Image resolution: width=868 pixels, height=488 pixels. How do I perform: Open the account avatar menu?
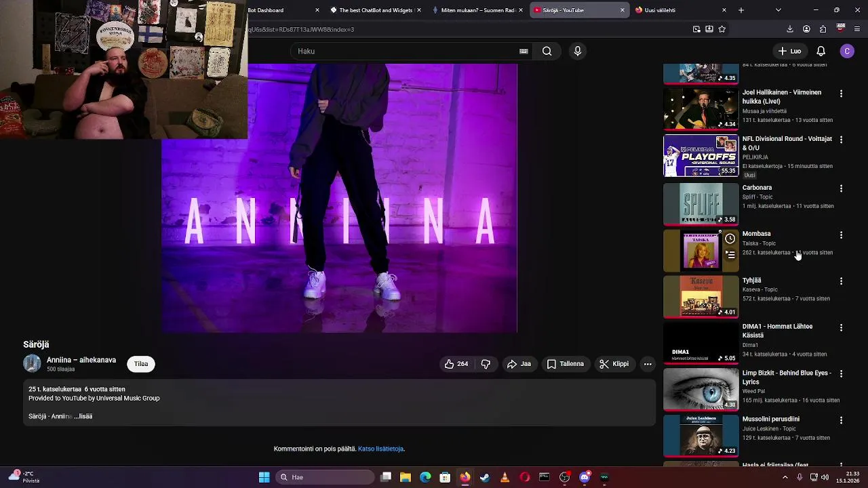pyautogui.click(x=847, y=52)
